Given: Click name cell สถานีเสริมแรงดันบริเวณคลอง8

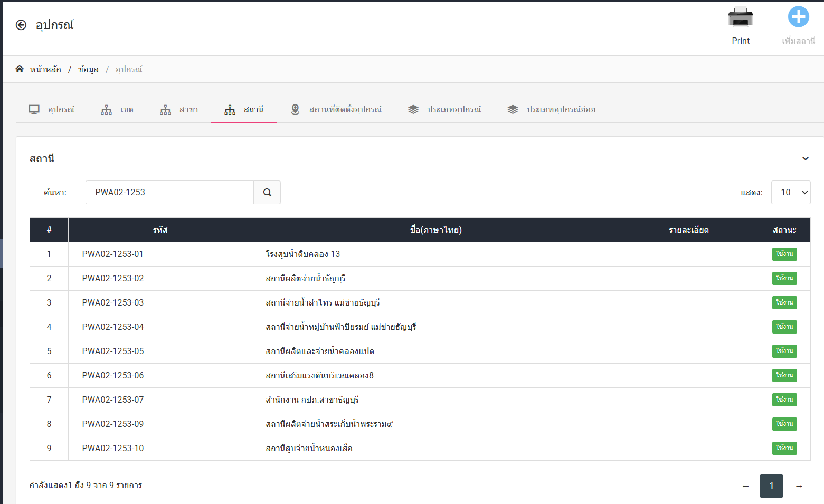Looking at the screenshot, I should pyautogui.click(x=436, y=376).
